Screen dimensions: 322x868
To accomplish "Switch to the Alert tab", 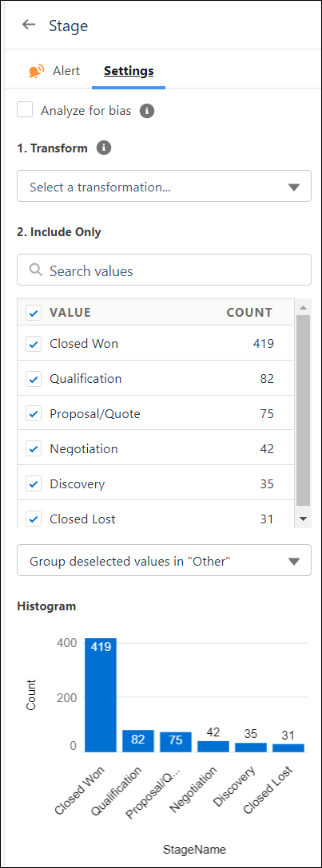I will pyautogui.click(x=54, y=71).
